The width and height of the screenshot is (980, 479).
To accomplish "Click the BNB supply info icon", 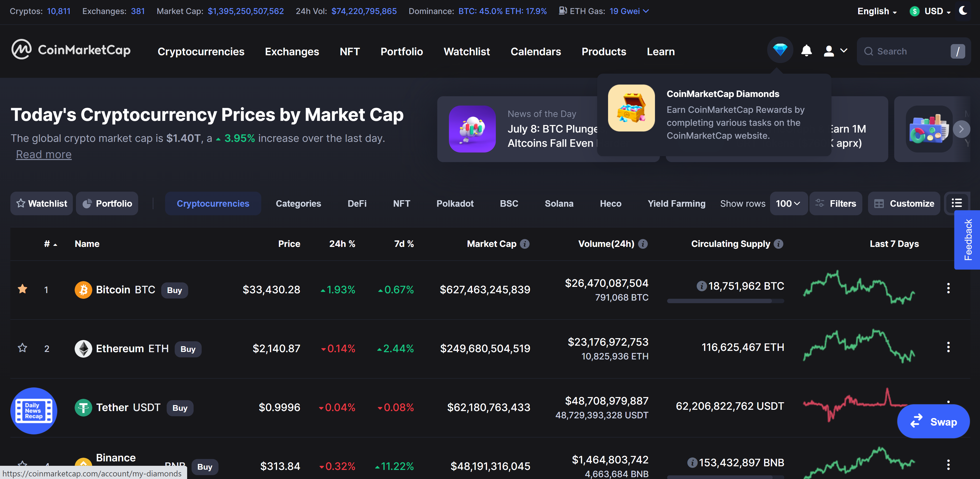I will pos(692,463).
